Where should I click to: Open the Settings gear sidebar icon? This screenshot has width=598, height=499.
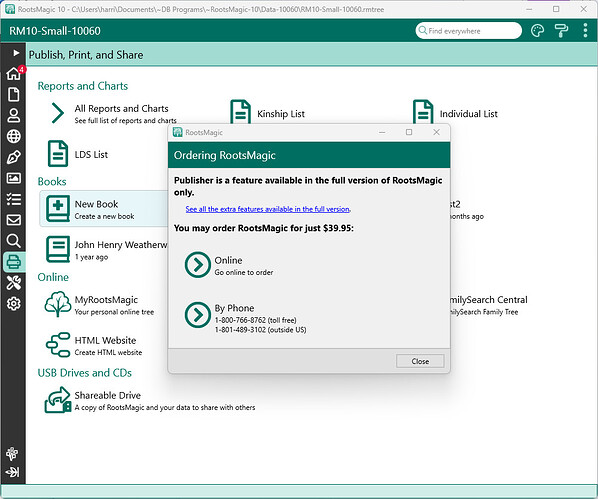[14, 304]
